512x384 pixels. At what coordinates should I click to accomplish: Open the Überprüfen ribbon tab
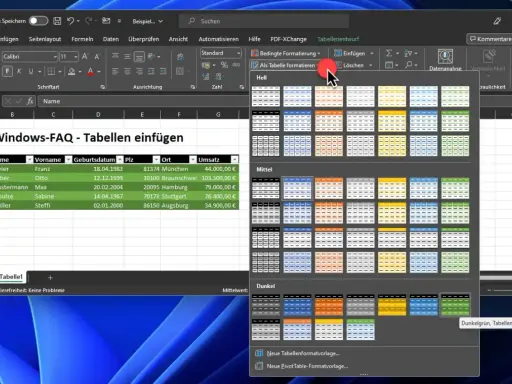[x=144, y=39]
